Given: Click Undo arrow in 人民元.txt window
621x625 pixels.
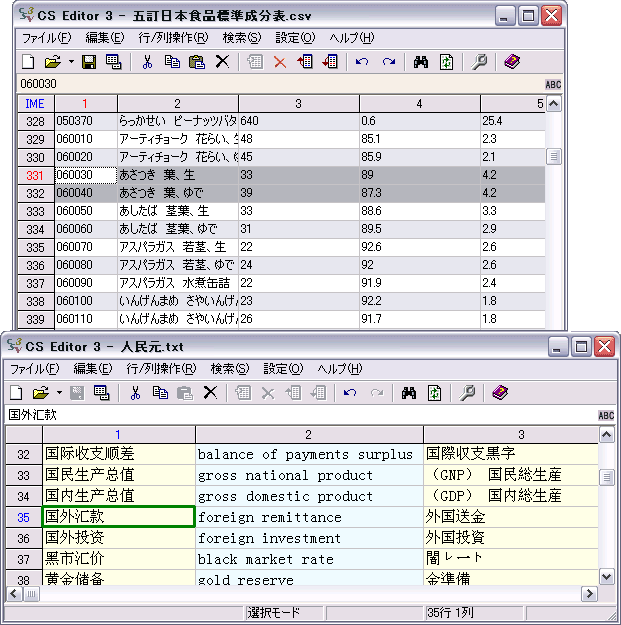Looking at the screenshot, I should click(350, 393).
